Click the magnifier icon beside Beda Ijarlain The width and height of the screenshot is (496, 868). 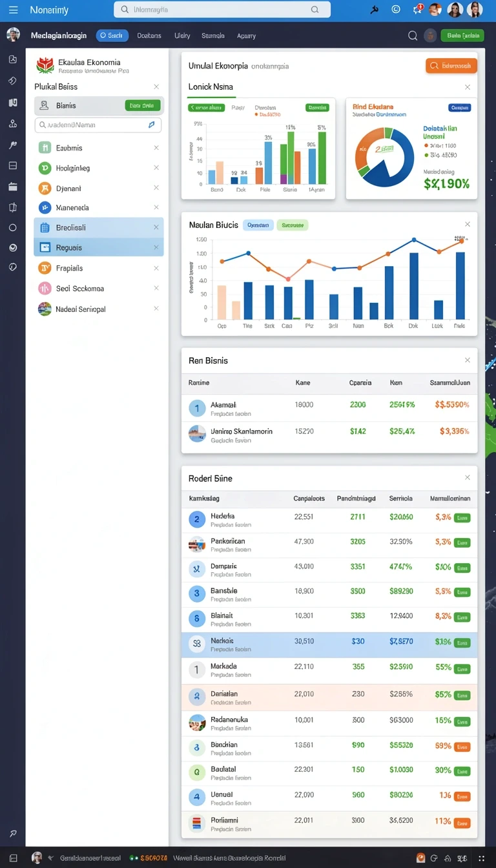pyautogui.click(x=413, y=36)
